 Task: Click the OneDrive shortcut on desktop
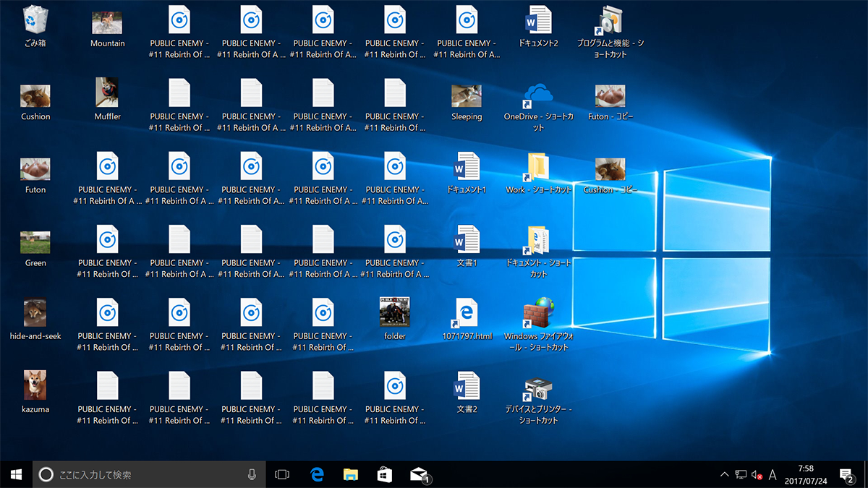538,95
